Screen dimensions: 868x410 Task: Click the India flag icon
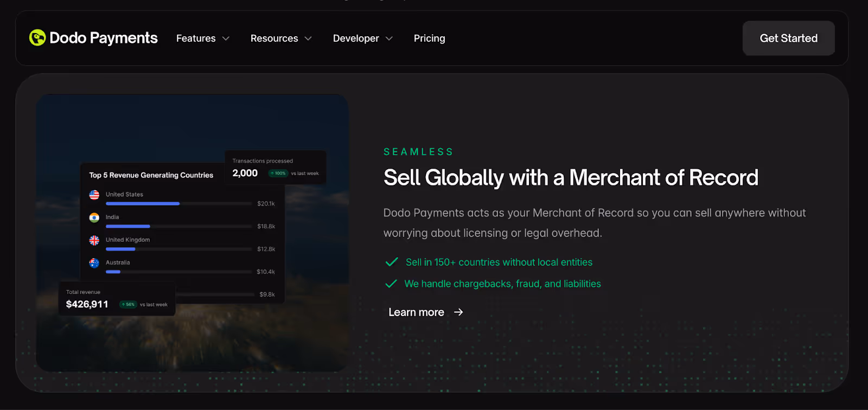pyautogui.click(x=94, y=217)
